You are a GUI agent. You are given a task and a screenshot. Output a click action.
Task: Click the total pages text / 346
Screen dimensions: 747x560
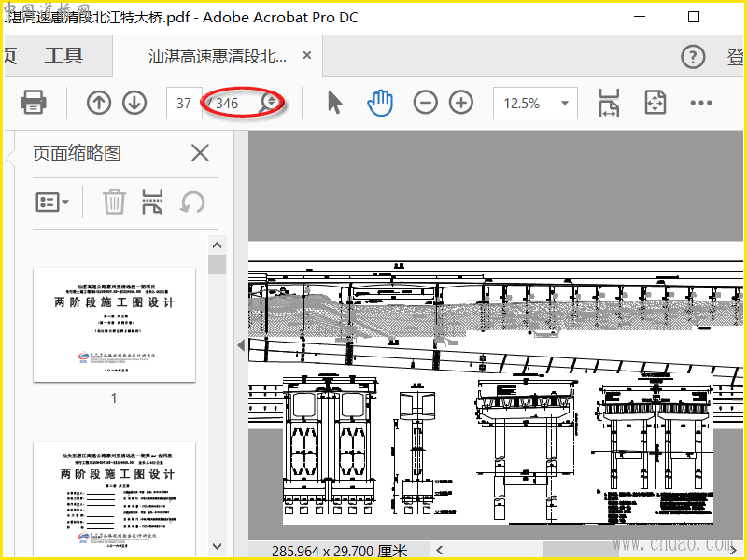coord(223,103)
